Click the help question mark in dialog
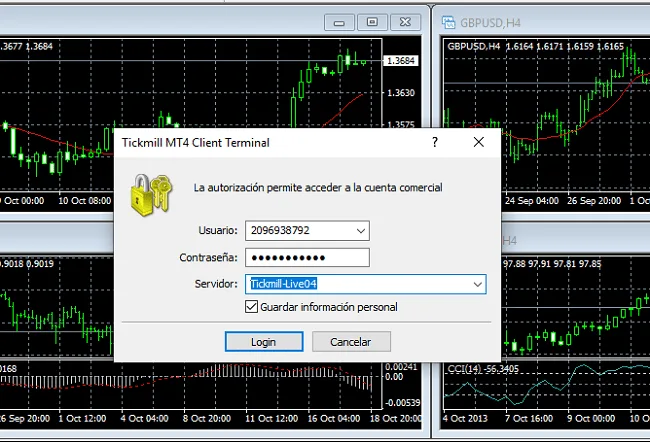650x443 pixels. (434, 142)
